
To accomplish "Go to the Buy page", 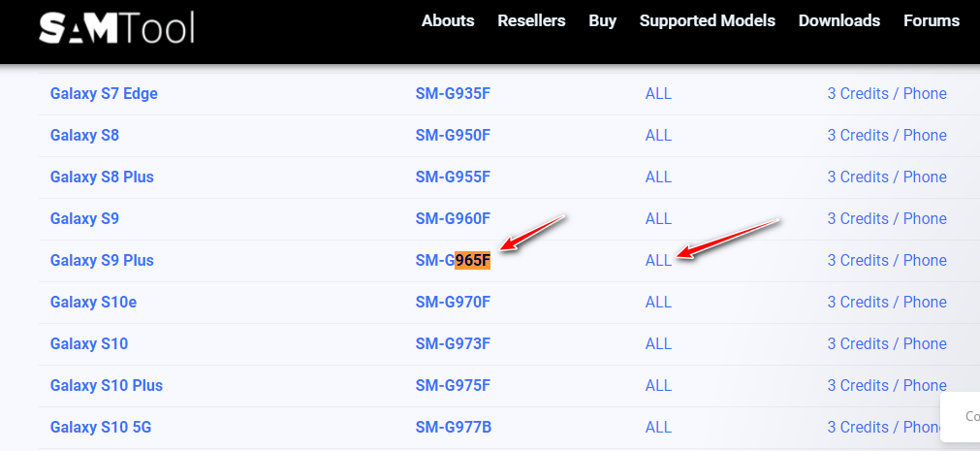I will pyautogui.click(x=603, y=20).
